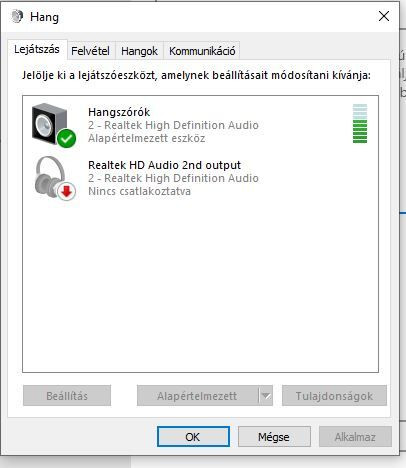Click the red down-arrow unplugged badge
Viewport: 406px width, 468px height.
67,191
